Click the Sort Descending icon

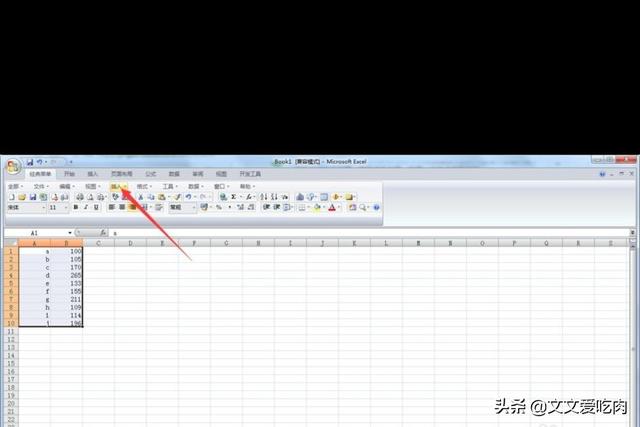tap(275, 197)
